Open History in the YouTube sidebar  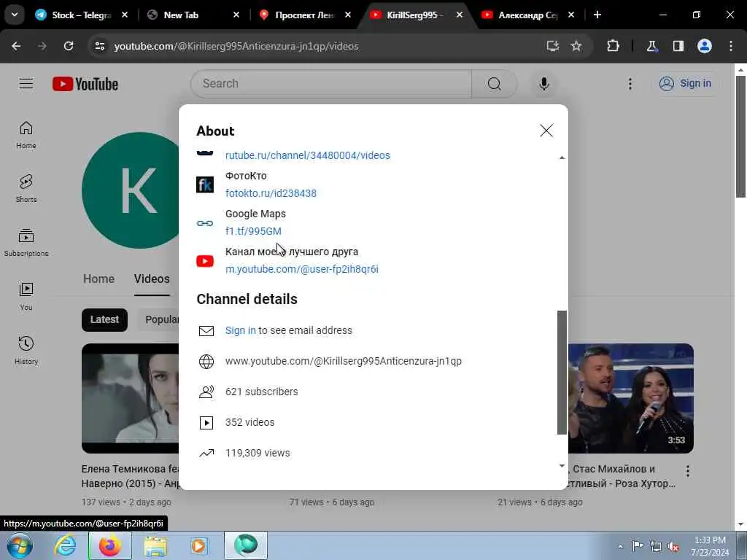[x=26, y=350]
